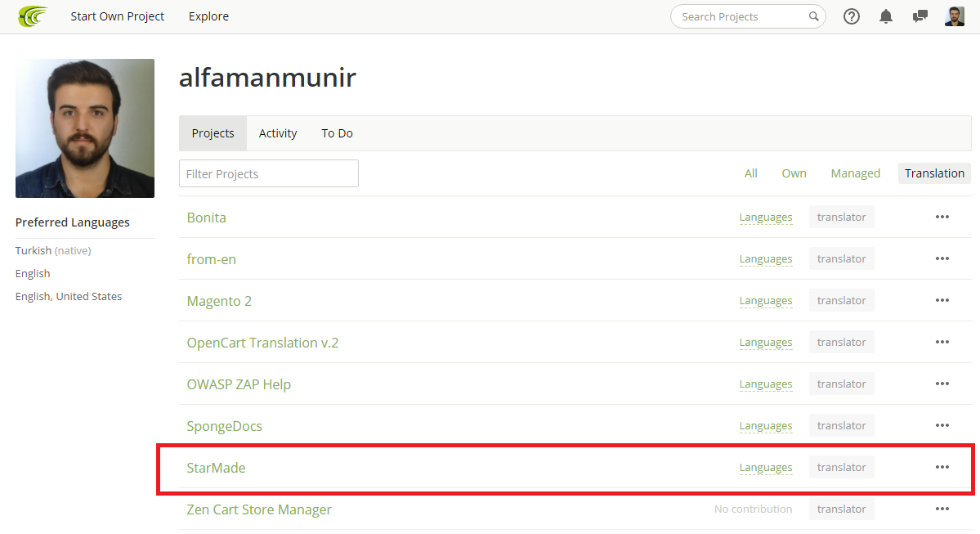The height and width of the screenshot is (534, 980).
Task: Click the Preferred Languages heading
Action: tap(73, 222)
